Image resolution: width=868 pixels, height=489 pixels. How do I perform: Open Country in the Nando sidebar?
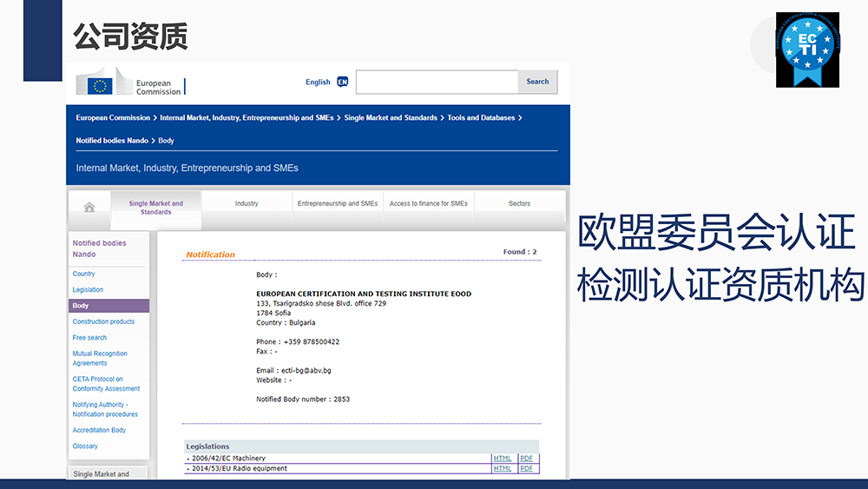84,274
